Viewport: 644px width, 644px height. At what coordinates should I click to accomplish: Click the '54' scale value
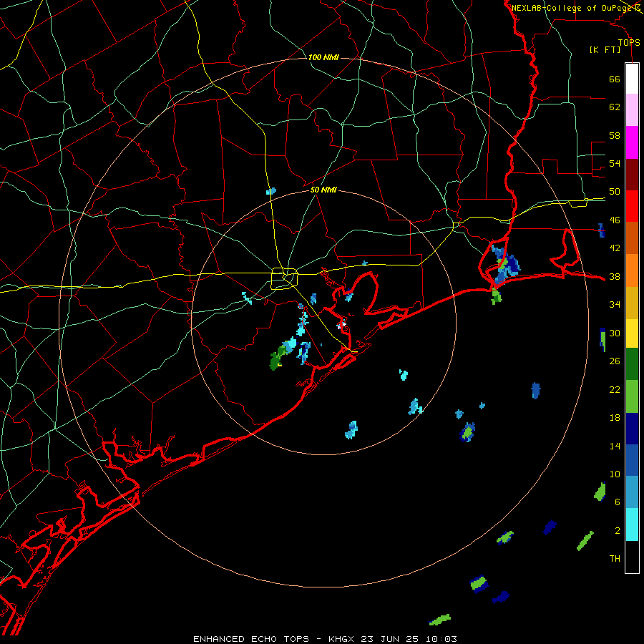tap(615, 163)
